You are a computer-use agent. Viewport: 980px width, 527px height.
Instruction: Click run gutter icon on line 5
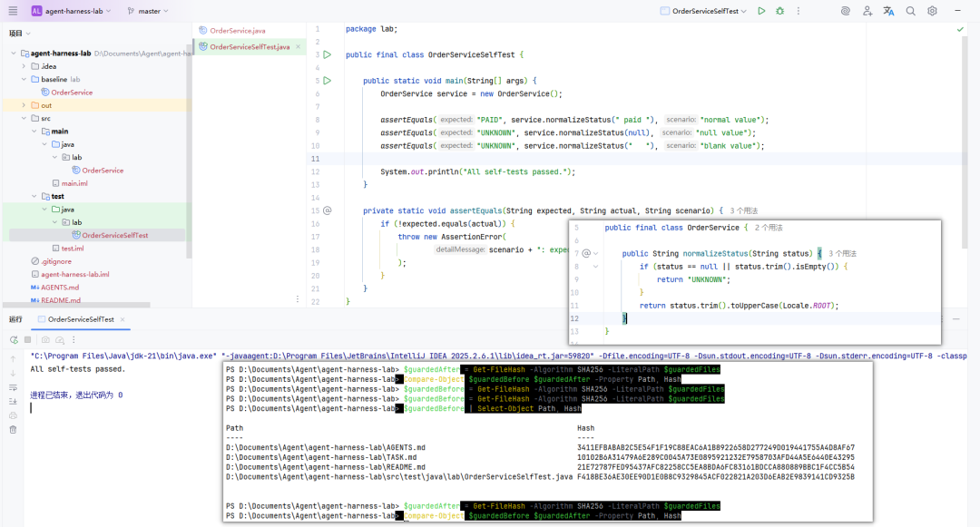point(327,81)
